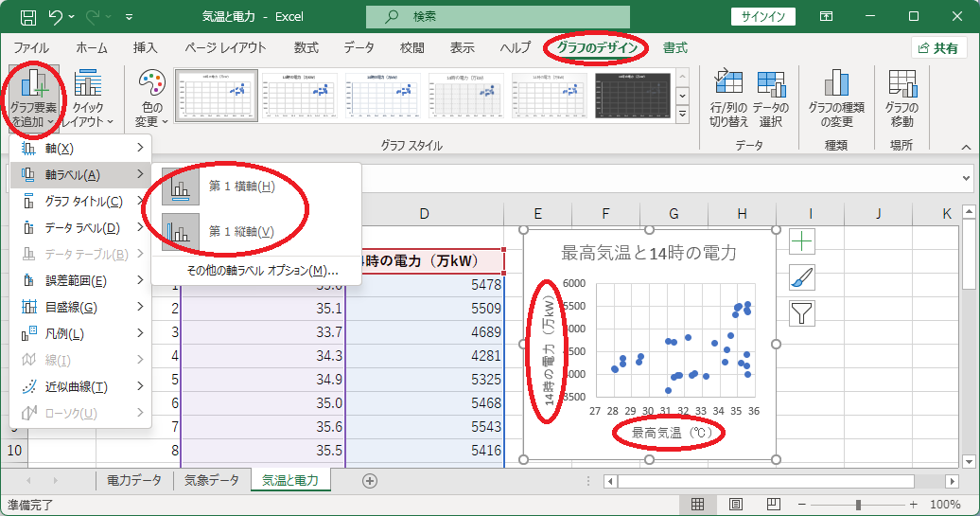Switch to the 気象データ sheet tab
The width and height of the screenshot is (980, 516).
tap(211, 480)
